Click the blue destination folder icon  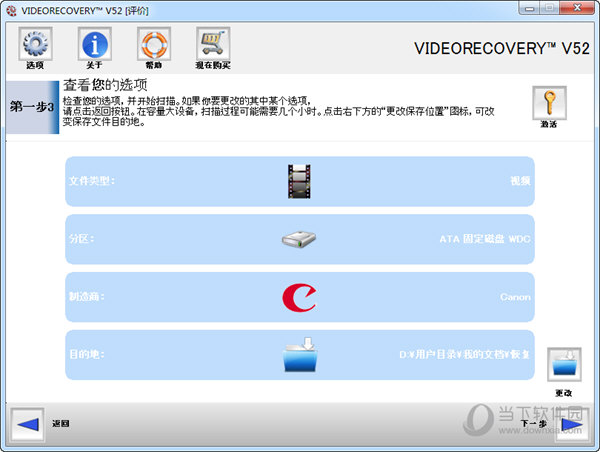[300, 355]
